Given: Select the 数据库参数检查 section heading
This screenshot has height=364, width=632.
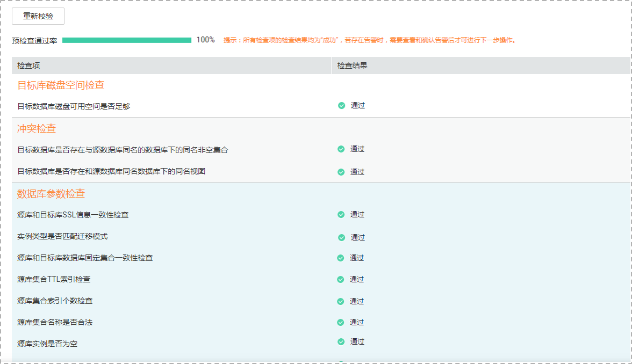Looking at the screenshot, I should point(51,193).
